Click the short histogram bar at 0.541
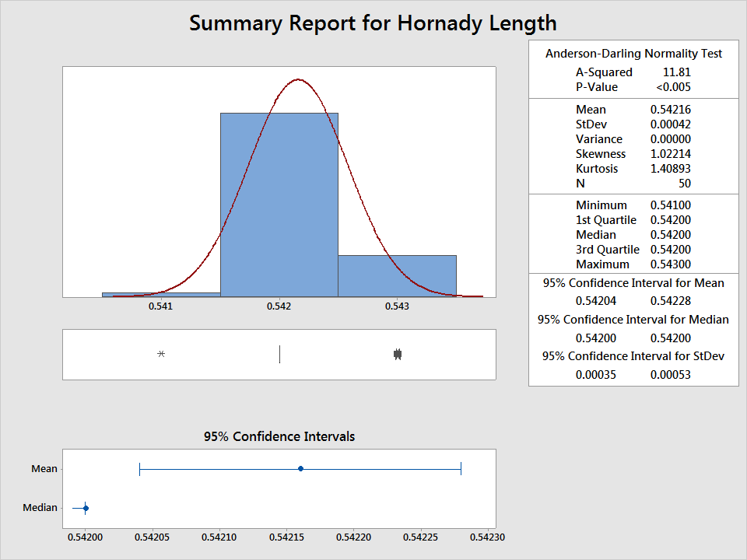This screenshot has width=747, height=560. click(161, 295)
